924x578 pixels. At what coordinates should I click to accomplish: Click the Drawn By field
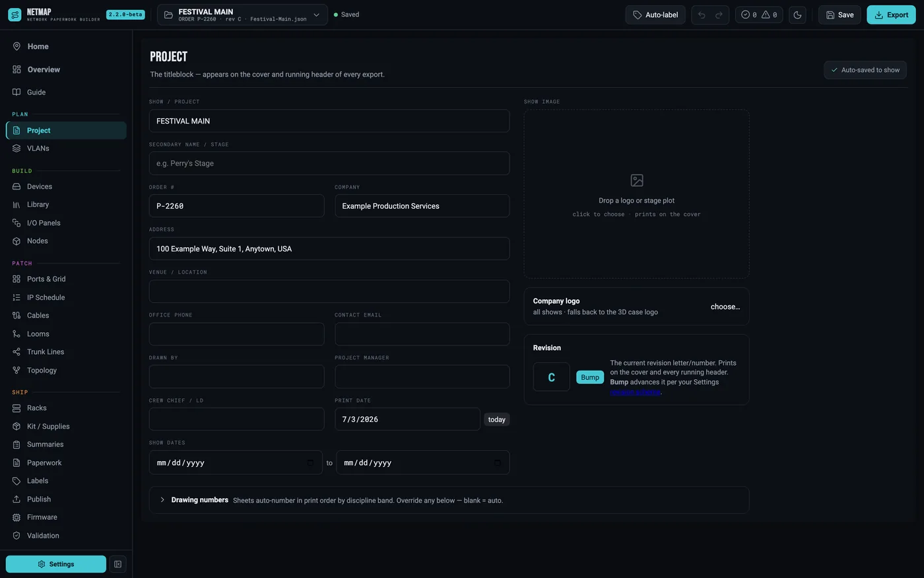pyautogui.click(x=236, y=377)
